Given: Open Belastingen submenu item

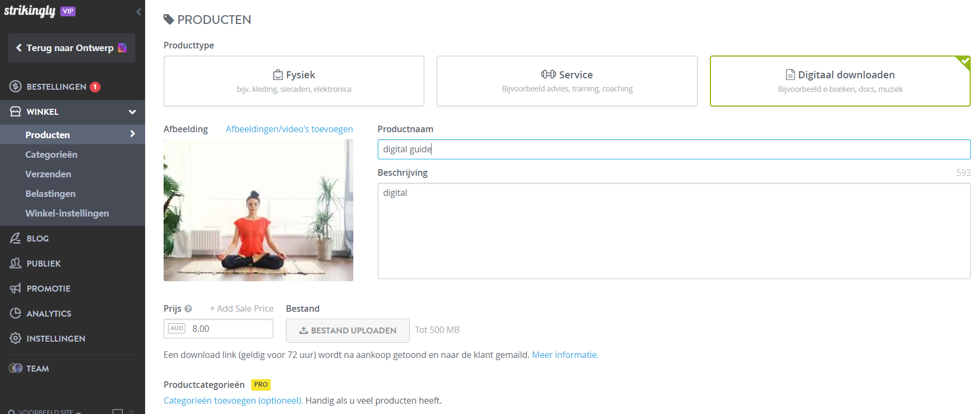Looking at the screenshot, I should (x=51, y=194).
